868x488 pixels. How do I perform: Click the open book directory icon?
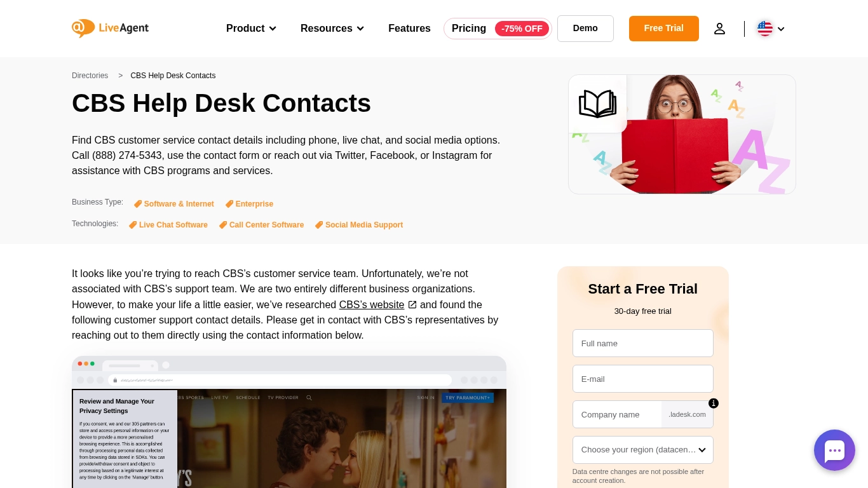[x=597, y=104]
